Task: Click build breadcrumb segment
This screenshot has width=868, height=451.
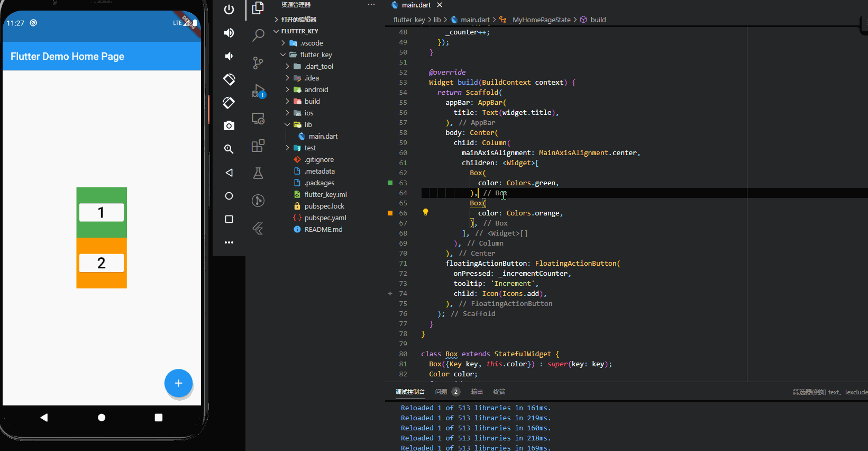Action: [x=593, y=20]
